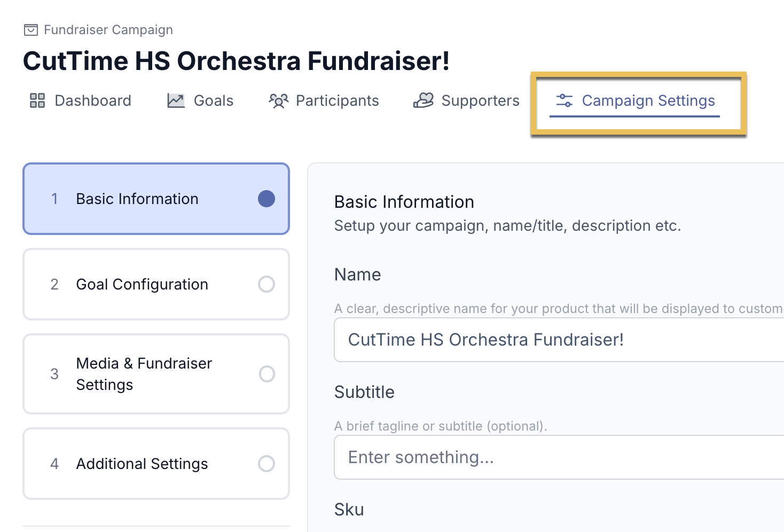
Task: Open the Participants tab
Action: coord(324,100)
